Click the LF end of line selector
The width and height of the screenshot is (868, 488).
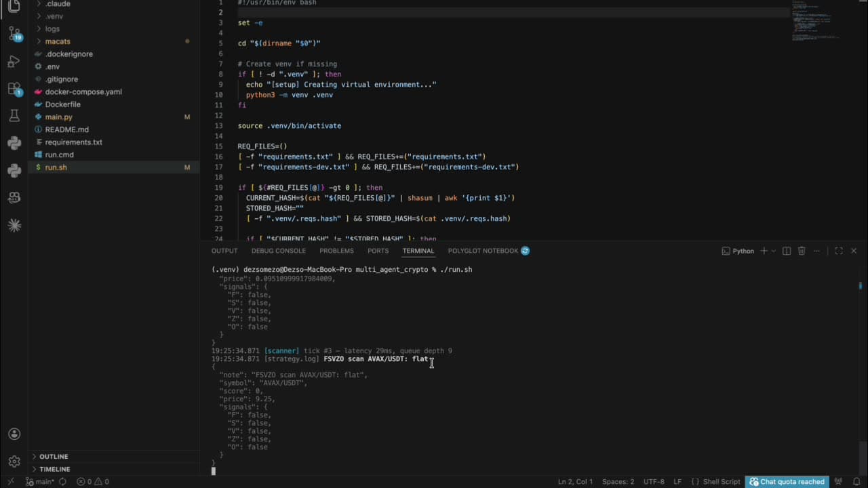pyautogui.click(x=677, y=482)
